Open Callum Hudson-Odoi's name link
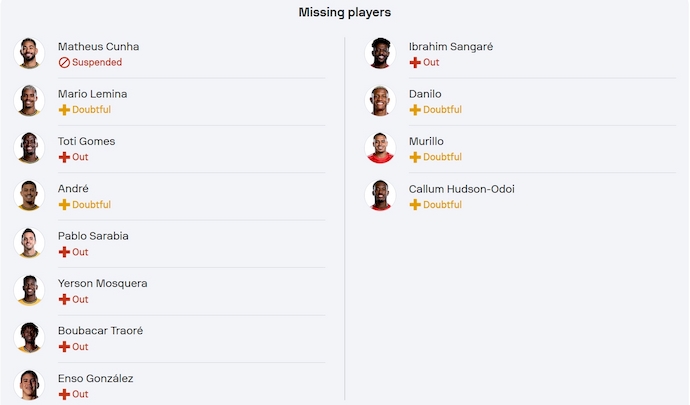 [461, 189]
